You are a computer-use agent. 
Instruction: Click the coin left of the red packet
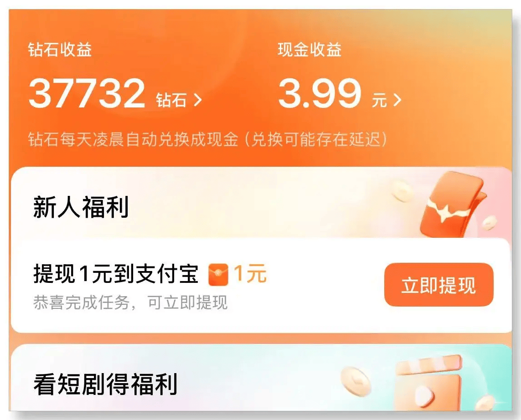[402, 190]
